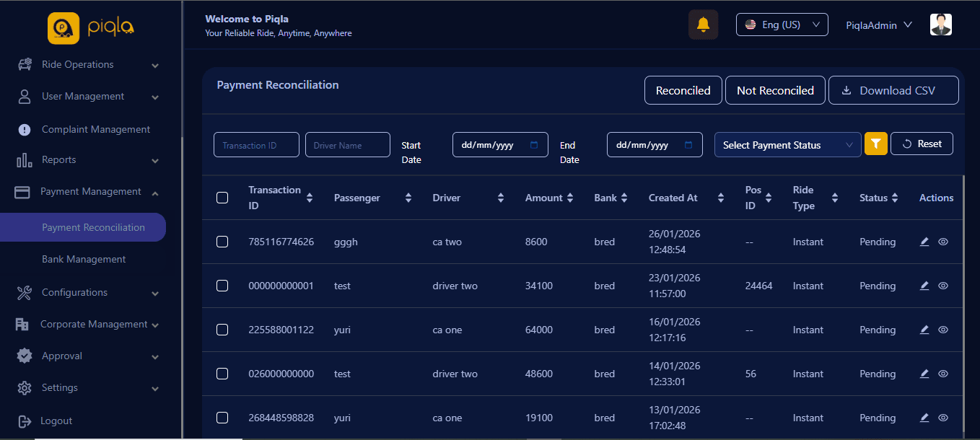Viewport: 980px width, 440px height.
Task: Click the Logout arrow icon
Action: (24, 421)
